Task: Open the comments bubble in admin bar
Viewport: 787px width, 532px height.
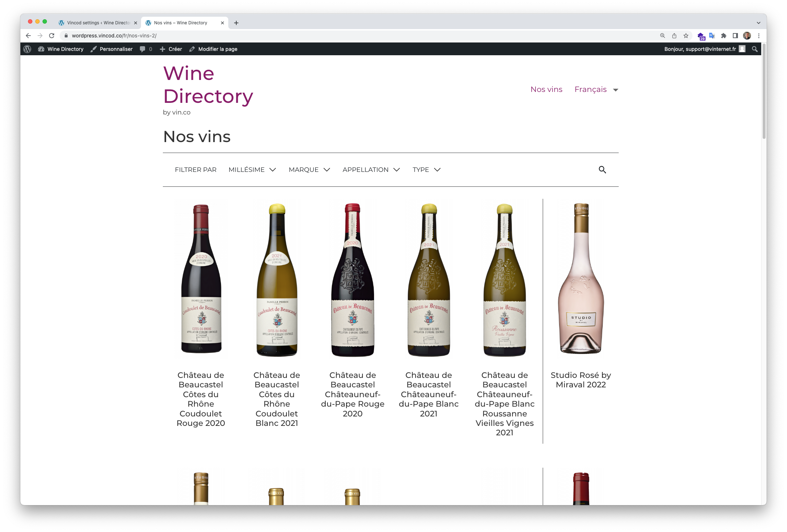Action: [x=146, y=49]
